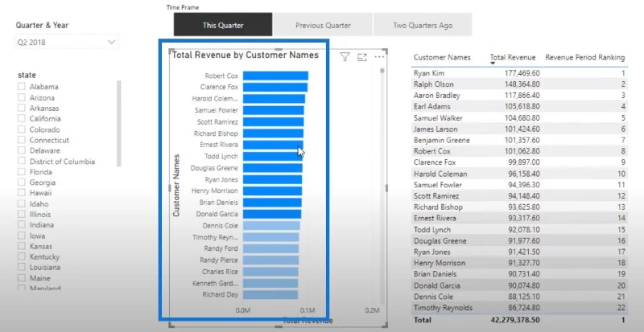Viewport: 644px width, 332px height.
Task: Select the Dennis Cole bar
Action: point(271,225)
